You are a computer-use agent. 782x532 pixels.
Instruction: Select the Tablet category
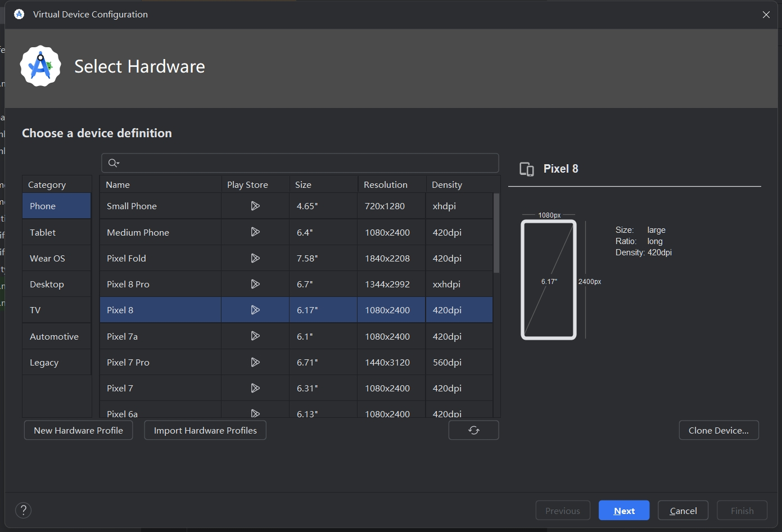coord(56,232)
